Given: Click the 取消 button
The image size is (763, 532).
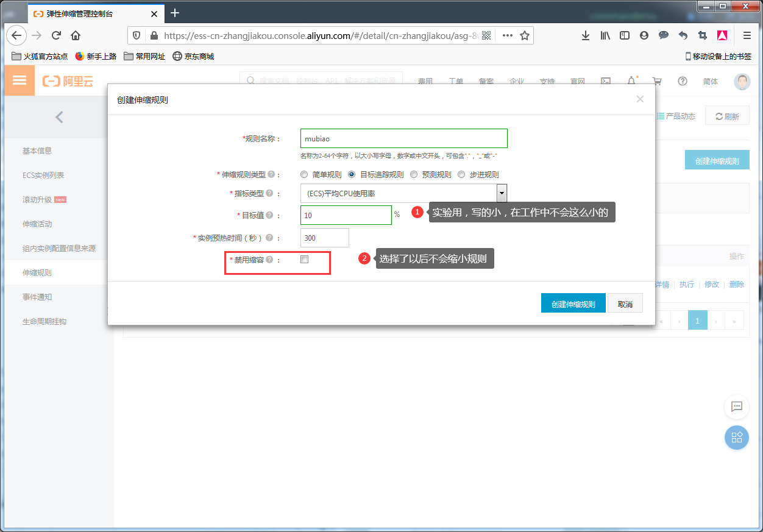Looking at the screenshot, I should point(625,303).
